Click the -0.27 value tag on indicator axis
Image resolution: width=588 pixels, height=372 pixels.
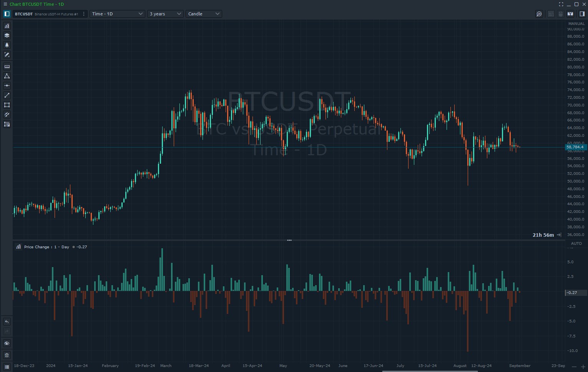click(576, 293)
